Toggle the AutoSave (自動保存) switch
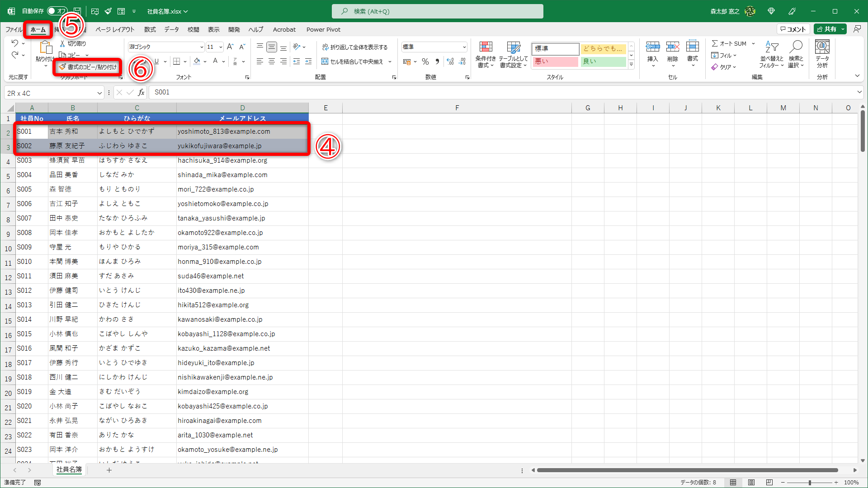 tap(57, 11)
